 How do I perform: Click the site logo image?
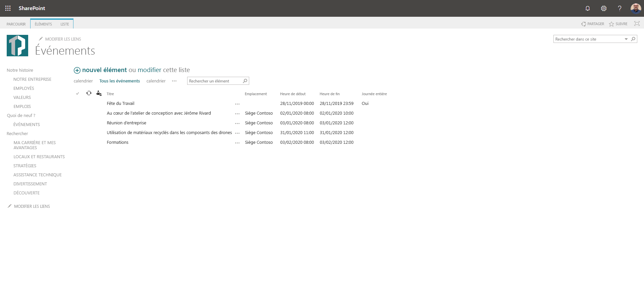click(x=17, y=46)
